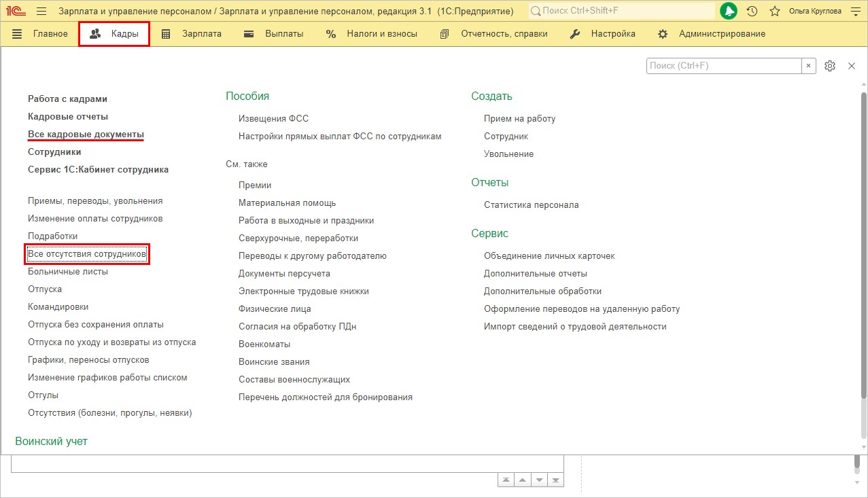This screenshot has height=498, width=868.
Task: Open the Отгулы link
Action: click(x=43, y=395)
